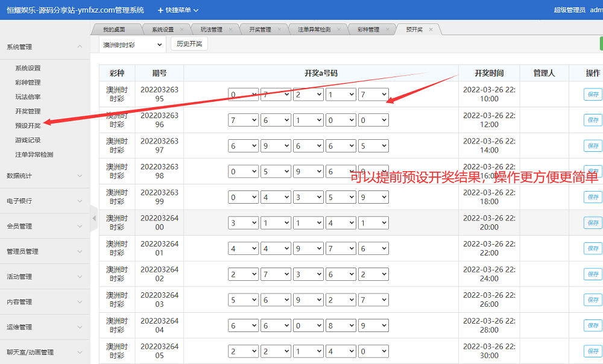Close the 预开奖 tab
This screenshot has height=364, width=603.
tap(431, 30)
